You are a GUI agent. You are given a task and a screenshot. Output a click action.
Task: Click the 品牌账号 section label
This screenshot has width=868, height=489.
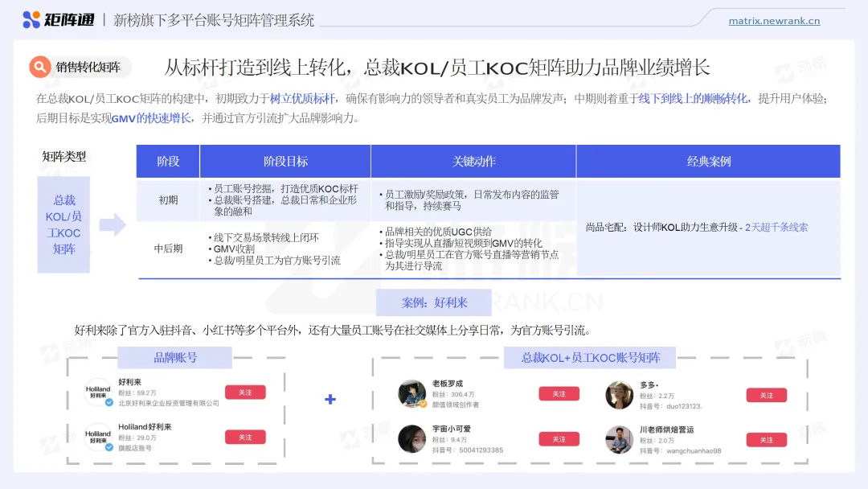point(175,357)
